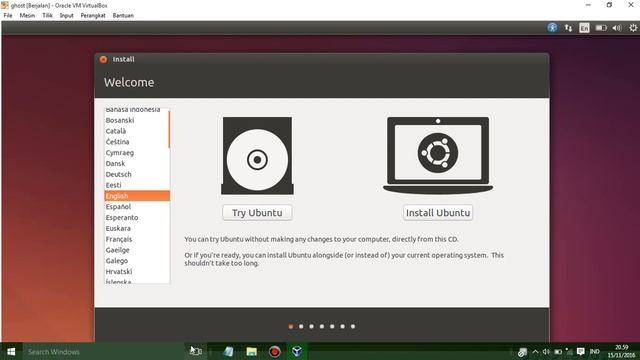The width and height of the screenshot is (640, 360).
Task: Open Task View on the taskbar
Action: coord(196,351)
